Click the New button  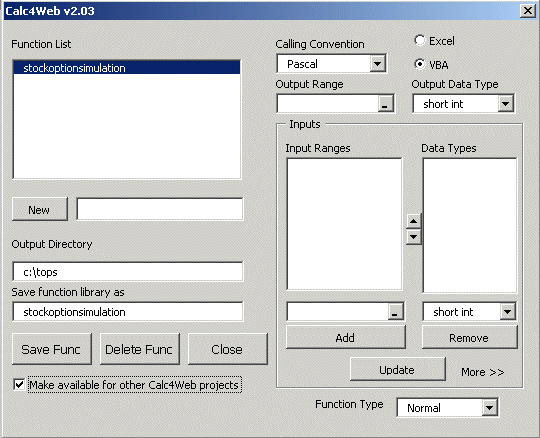(40, 209)
